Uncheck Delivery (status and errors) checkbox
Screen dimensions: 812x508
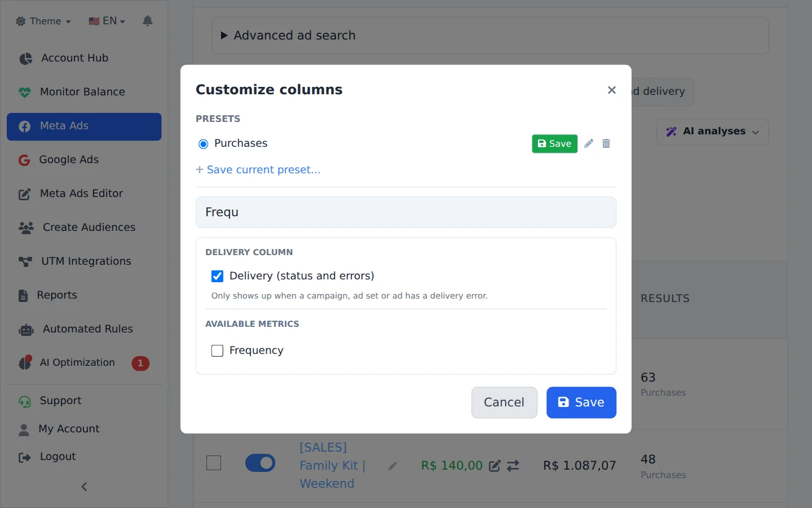pyautogui.click(x=217, y=276)
